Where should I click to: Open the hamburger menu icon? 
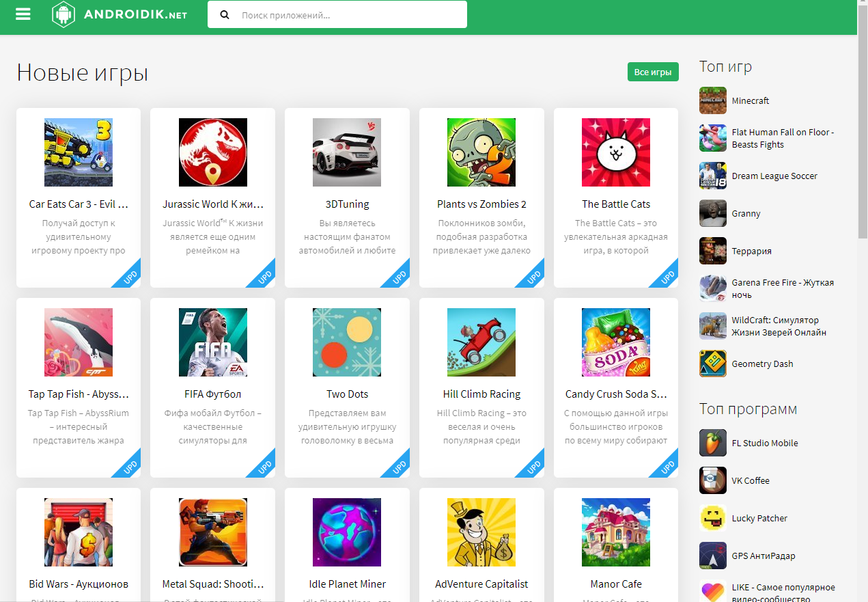pos(23,14)
